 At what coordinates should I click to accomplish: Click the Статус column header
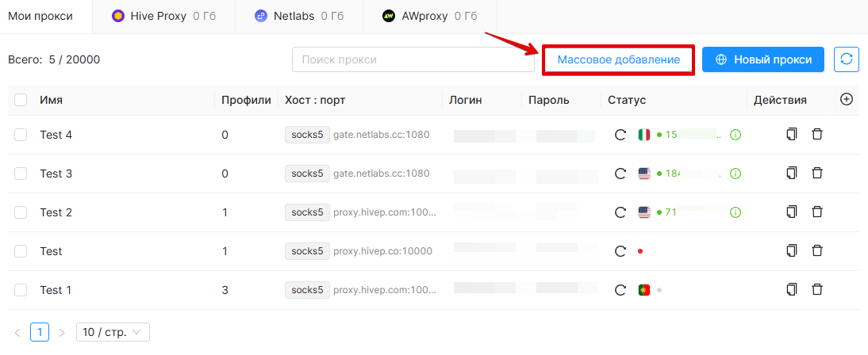click(x=627, y=100)
